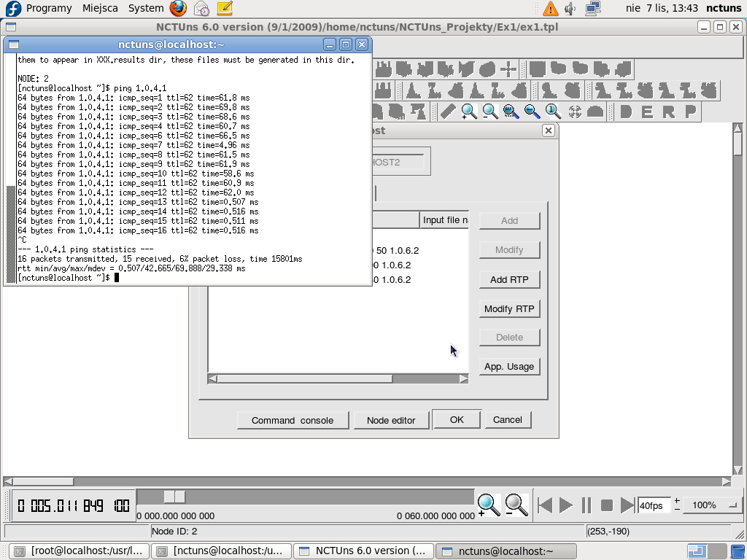Zoom in the playback timeline

coord(488,505)
